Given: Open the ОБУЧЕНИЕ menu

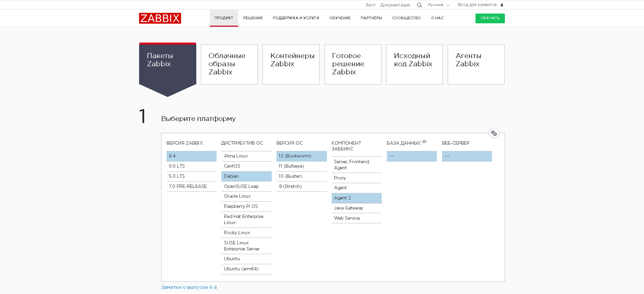Looking at the screenshot, I should [x=340, y=18].
